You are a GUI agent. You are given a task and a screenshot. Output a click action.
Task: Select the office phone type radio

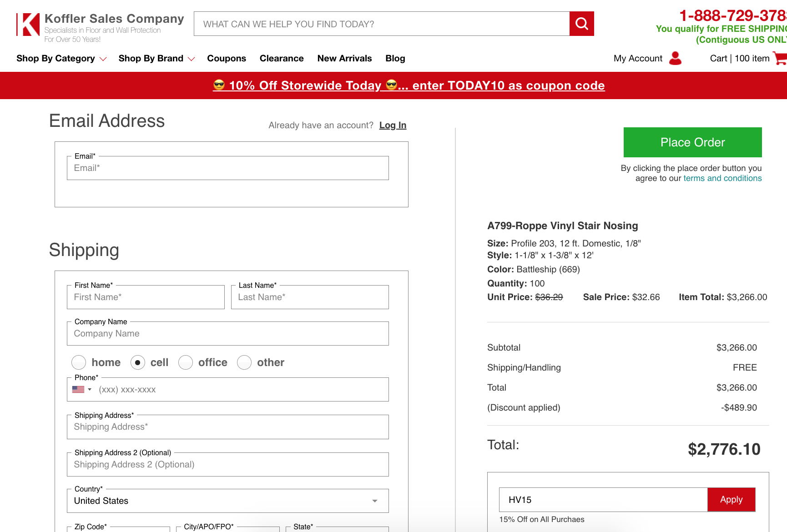click(x=186, y=362)
